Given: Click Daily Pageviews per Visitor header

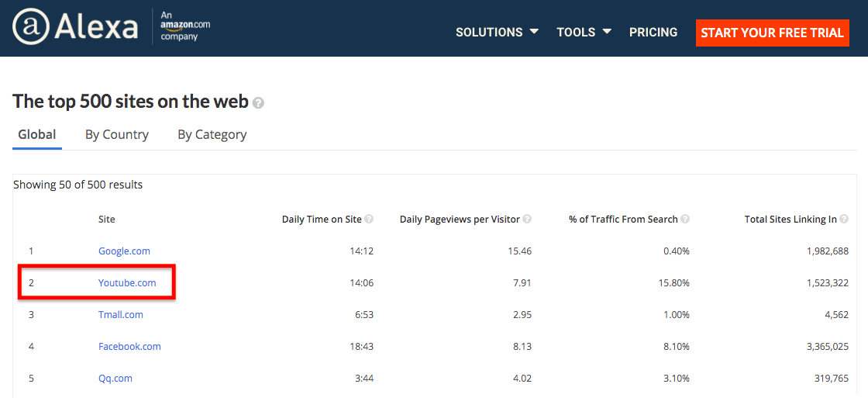Looking at the screenshot, I should [x=460, y=220].
